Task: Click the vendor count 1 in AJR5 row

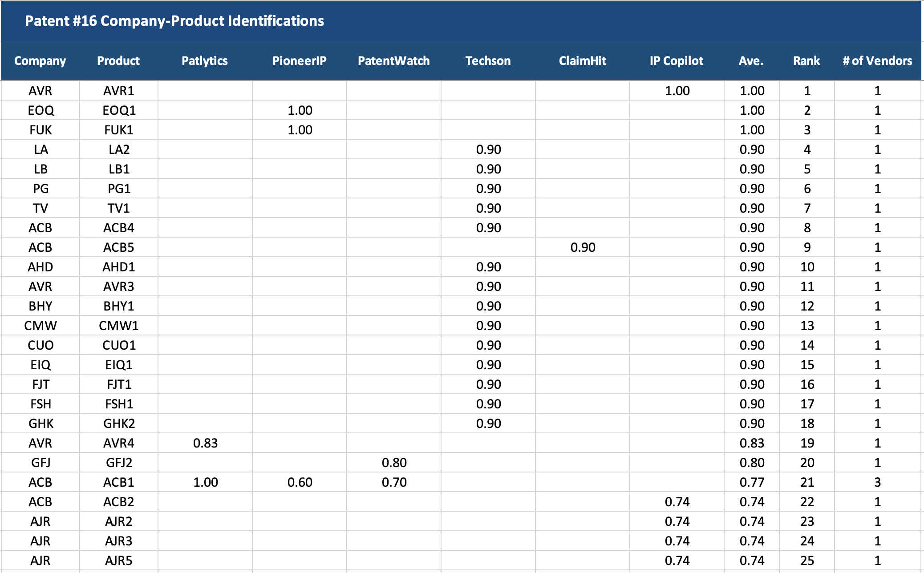Action: (x=878, y=561)
